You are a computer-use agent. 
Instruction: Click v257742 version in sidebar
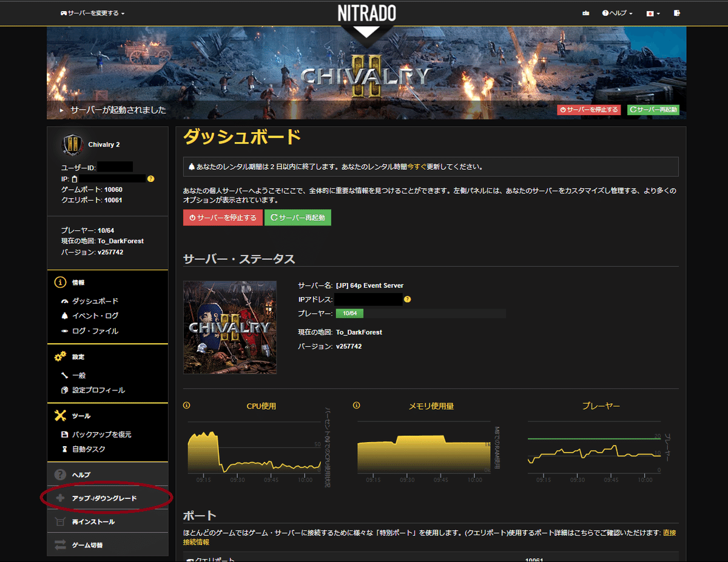[110, 252]
